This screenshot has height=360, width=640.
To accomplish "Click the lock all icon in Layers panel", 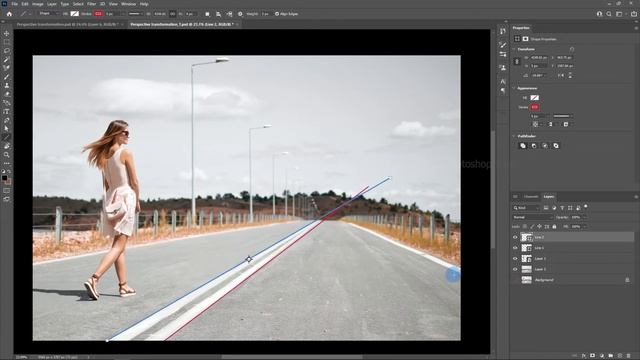I will 554,227.
